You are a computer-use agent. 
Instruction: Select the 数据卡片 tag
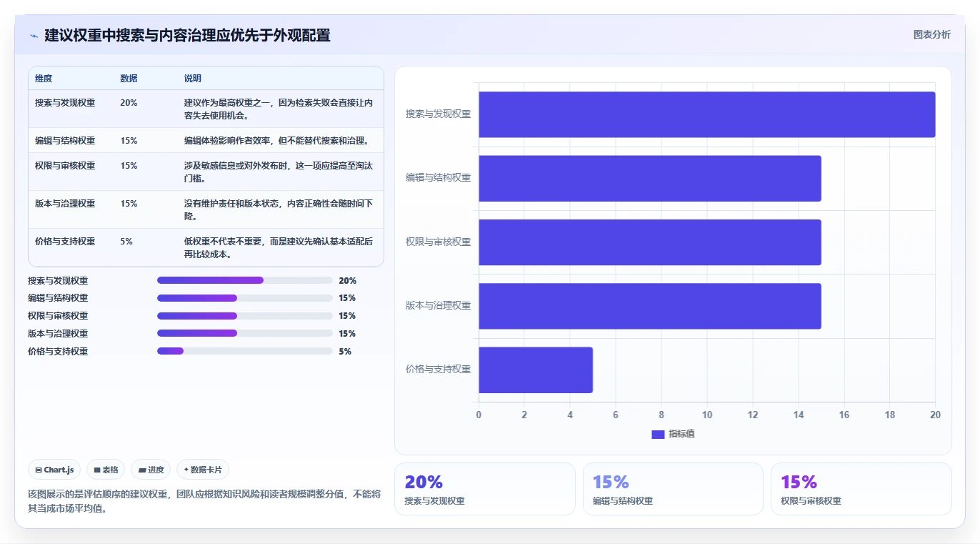(x=203, y=470)
